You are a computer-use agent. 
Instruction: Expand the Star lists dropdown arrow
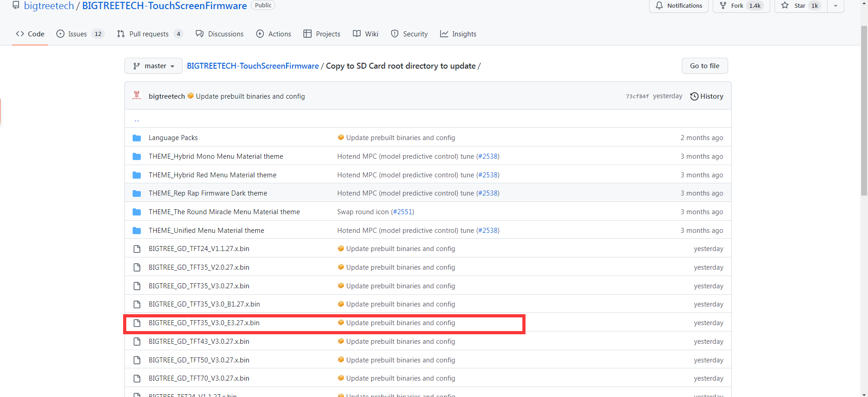pyautogui.click(x=835, y=6)
